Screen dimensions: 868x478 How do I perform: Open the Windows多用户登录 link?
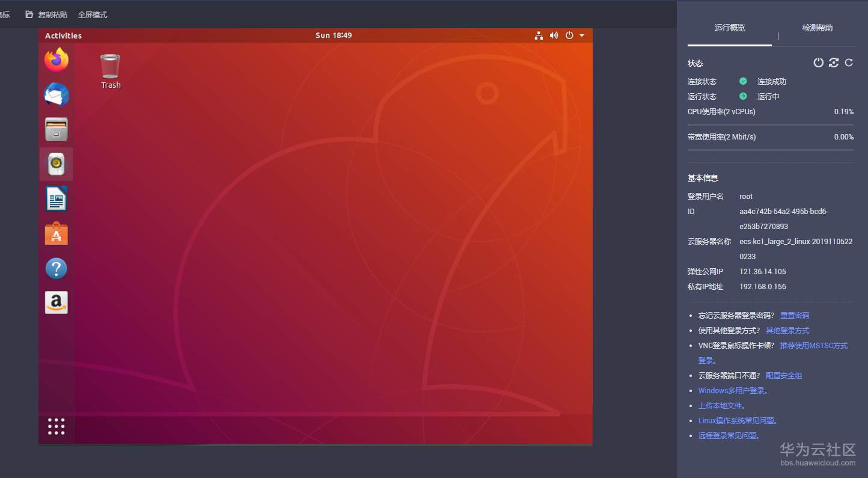point(733,390)
